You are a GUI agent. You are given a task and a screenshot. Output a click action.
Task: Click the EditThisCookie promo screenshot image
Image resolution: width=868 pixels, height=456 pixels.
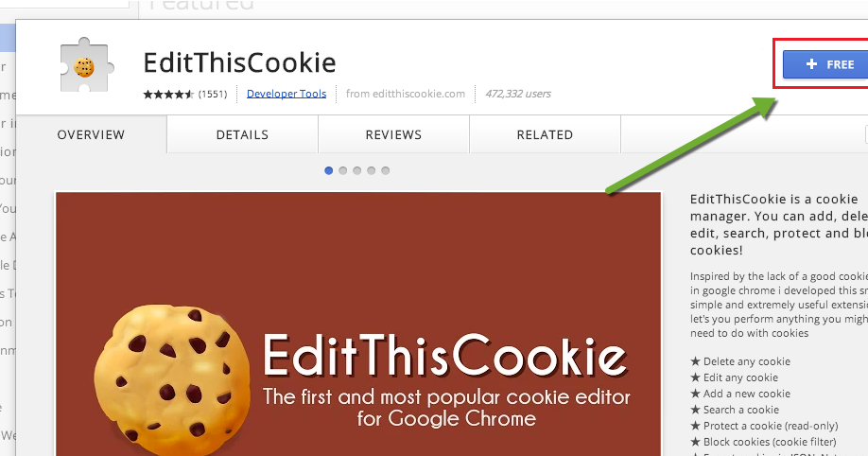358,324
